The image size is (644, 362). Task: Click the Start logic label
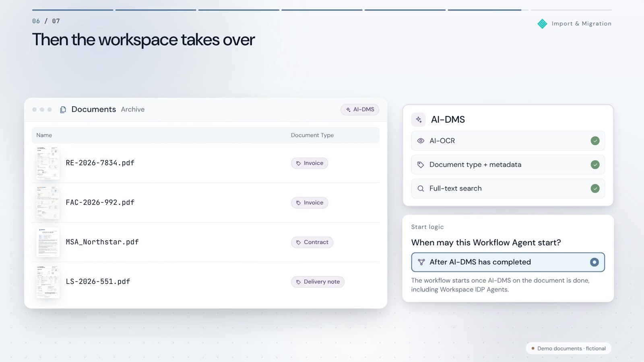click(427, 227)
